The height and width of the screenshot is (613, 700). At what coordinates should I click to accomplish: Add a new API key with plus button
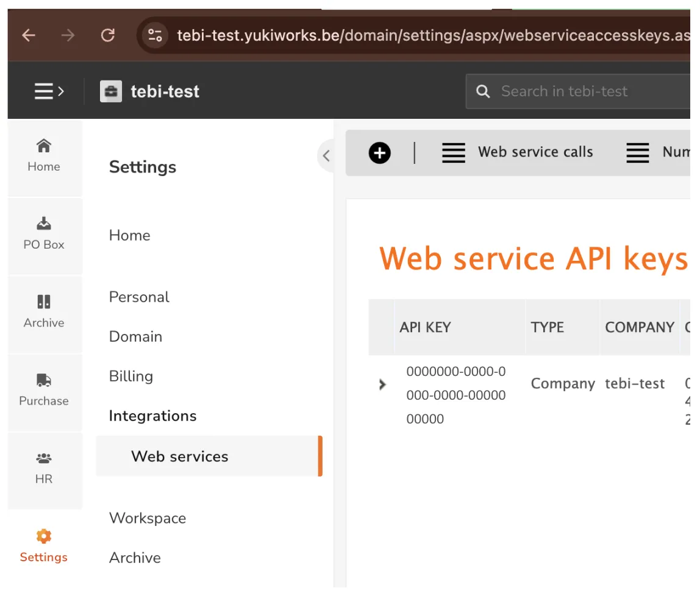[x=379, y=153]
